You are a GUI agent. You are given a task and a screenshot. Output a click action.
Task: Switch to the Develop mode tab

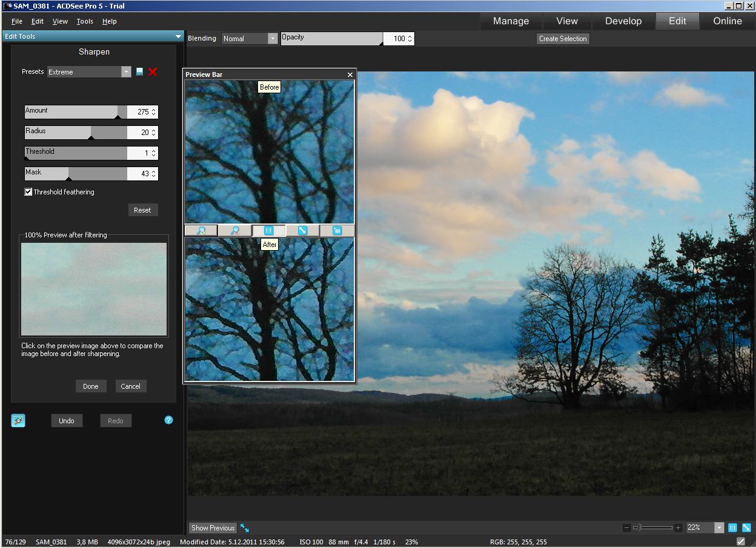pos(623,21)
